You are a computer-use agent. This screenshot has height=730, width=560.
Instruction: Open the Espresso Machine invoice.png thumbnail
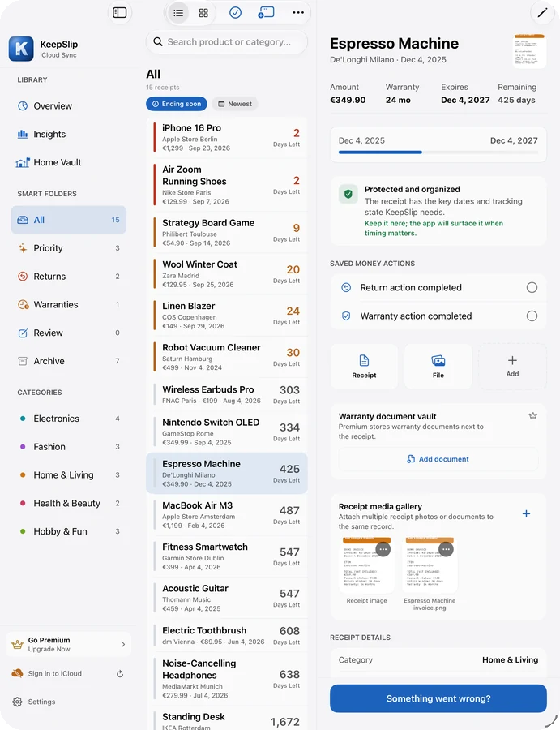[430, 565]
